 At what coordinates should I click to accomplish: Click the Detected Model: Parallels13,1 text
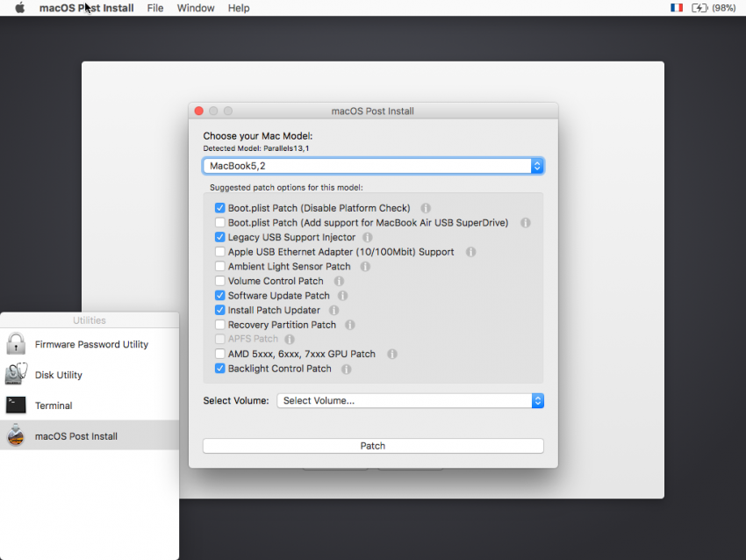click(256, 148)
